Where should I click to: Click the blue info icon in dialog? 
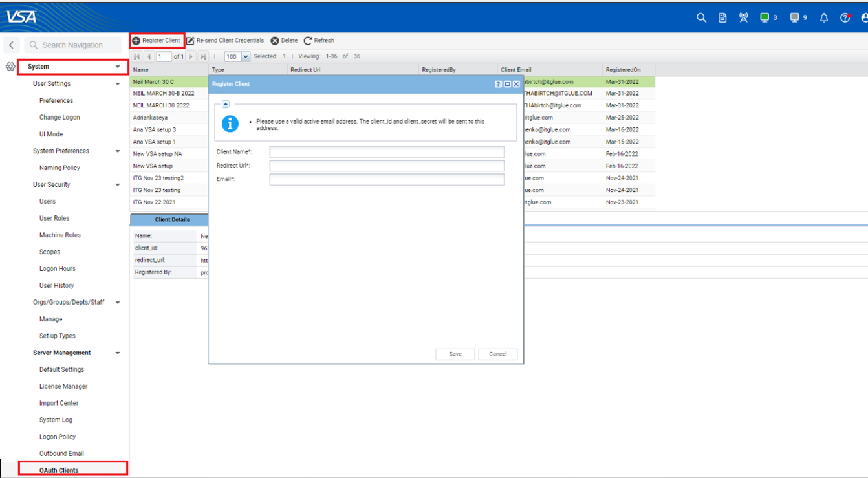coord(230,124)
